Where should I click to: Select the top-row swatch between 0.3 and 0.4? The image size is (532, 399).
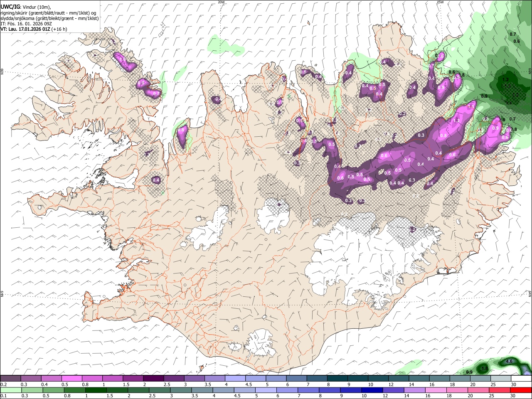tap(31, 378)
